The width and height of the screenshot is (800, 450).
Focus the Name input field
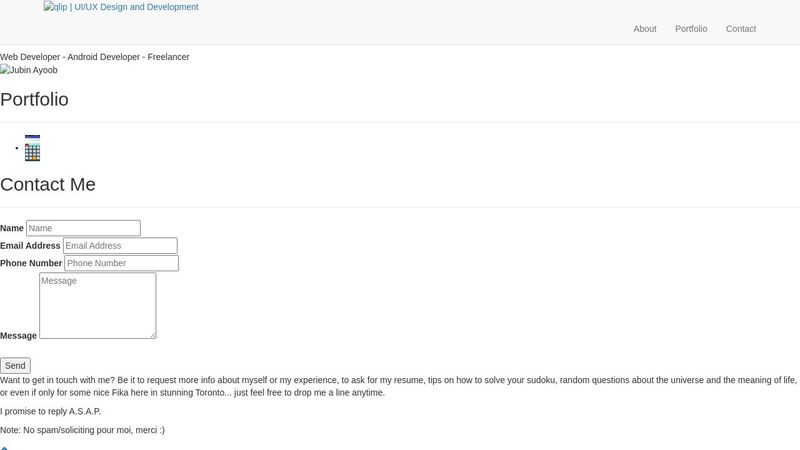[83, 228]
